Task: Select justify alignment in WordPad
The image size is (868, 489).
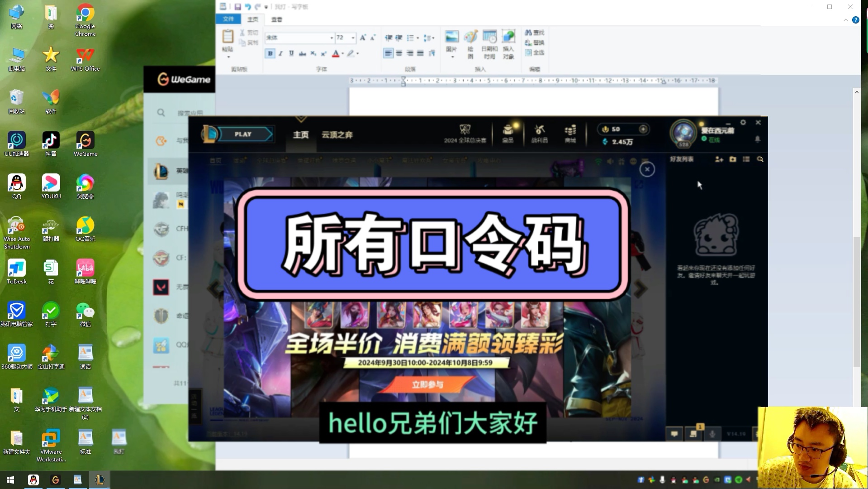Action: point(421,53)
